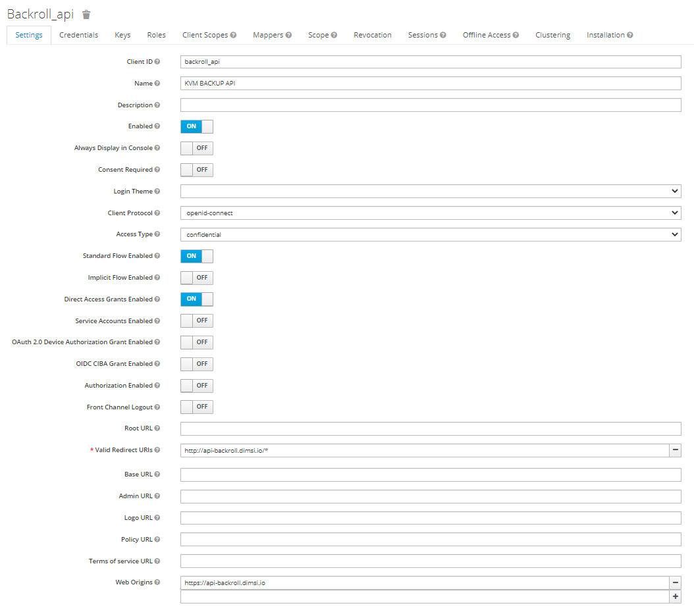The width and height of the screenshot is (694, 616).
Task: Open the Sessions tab
Action: pos(427,35)
